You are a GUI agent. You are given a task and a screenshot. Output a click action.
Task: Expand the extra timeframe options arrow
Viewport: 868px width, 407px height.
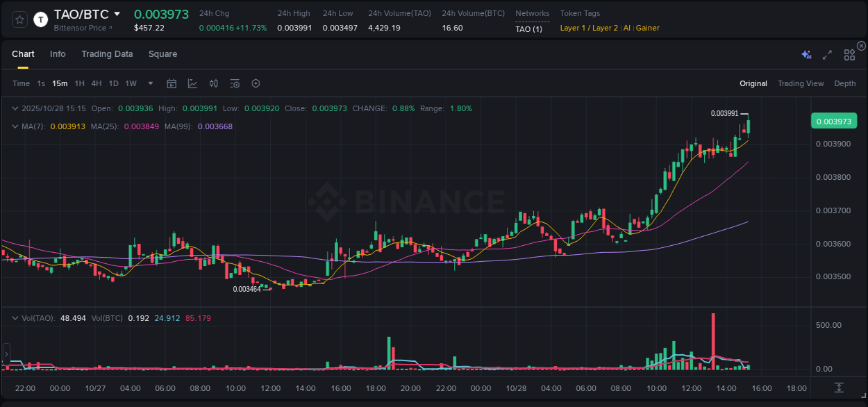pyautogui.click(x=149, y=83)
